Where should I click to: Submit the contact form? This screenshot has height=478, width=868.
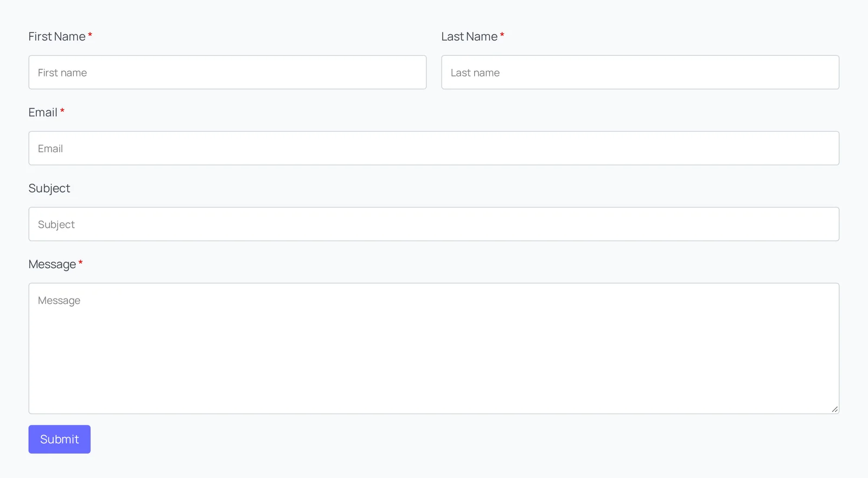[60, 439]
